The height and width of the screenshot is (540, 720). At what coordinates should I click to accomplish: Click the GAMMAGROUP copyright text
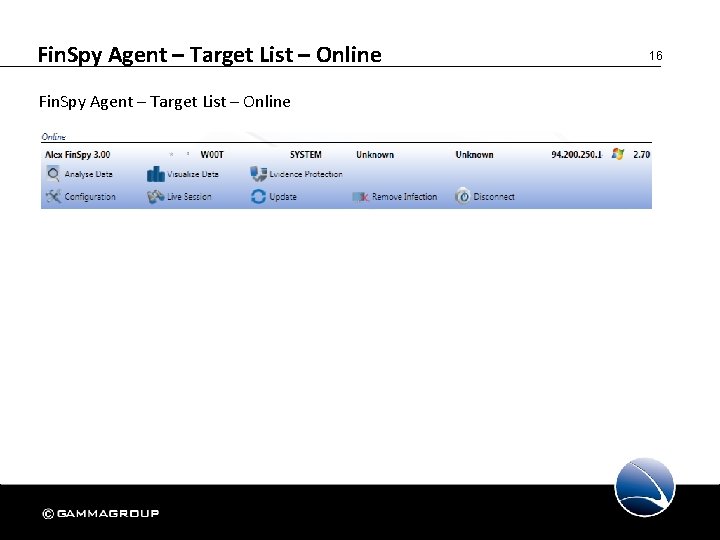[101, 513]
